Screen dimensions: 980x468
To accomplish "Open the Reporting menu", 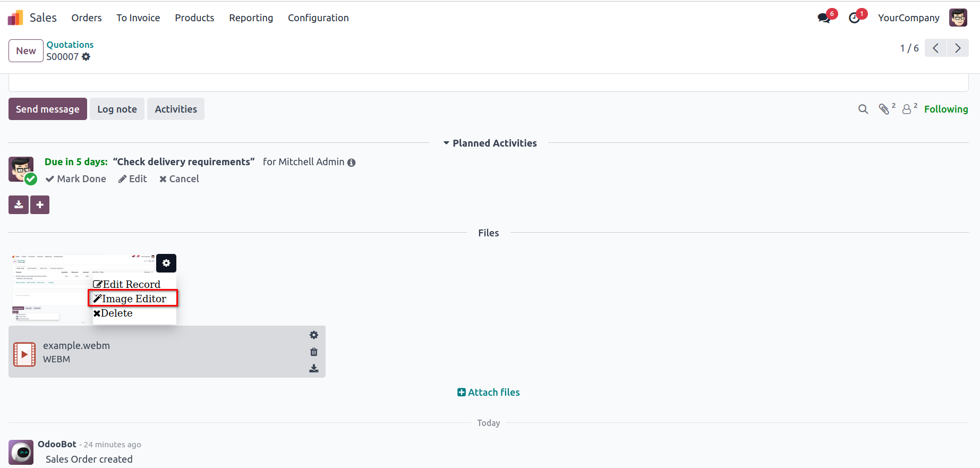I will [251, 18].
